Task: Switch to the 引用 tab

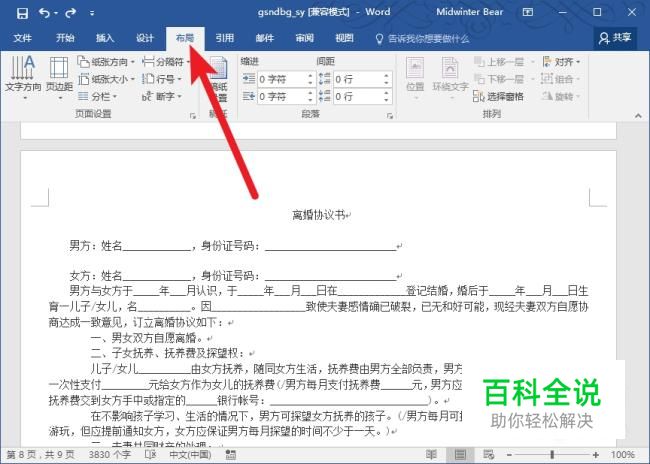Action: click(x=225, y=38)
